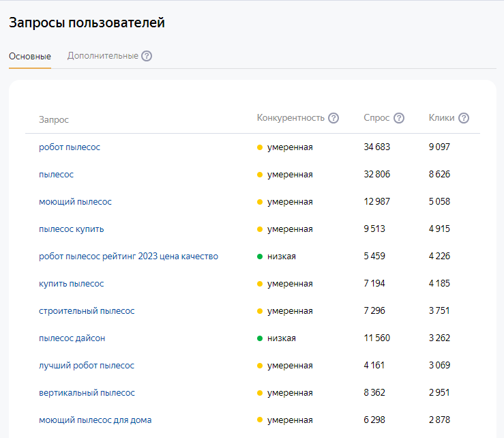
Task: Open the Дополнительные tab
Action: 102,56
